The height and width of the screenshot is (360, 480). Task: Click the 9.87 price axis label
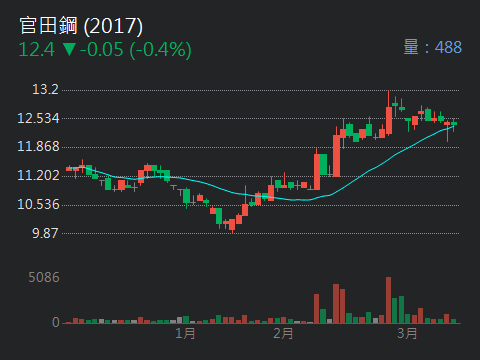[45, 233]
